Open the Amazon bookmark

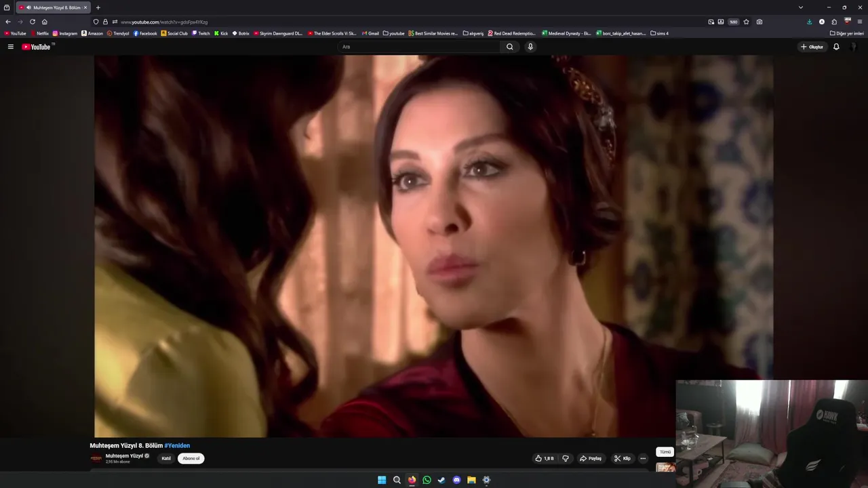point(92,33)
